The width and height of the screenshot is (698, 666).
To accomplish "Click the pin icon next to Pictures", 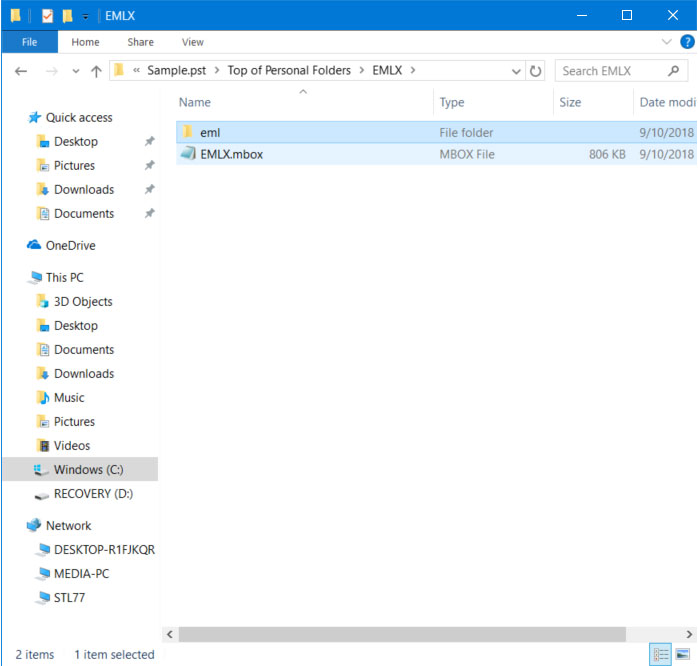I will click(x=150, y=166).
